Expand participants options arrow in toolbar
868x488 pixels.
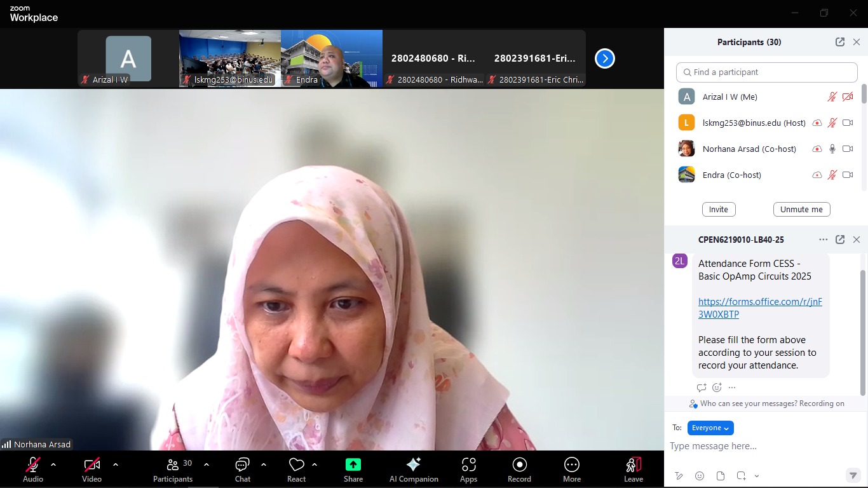point(206,464)
